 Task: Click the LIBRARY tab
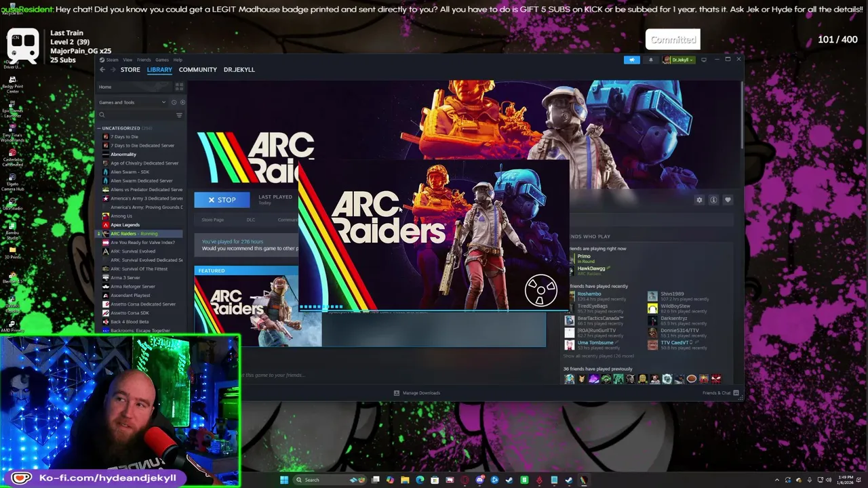(x=159, y=70)
